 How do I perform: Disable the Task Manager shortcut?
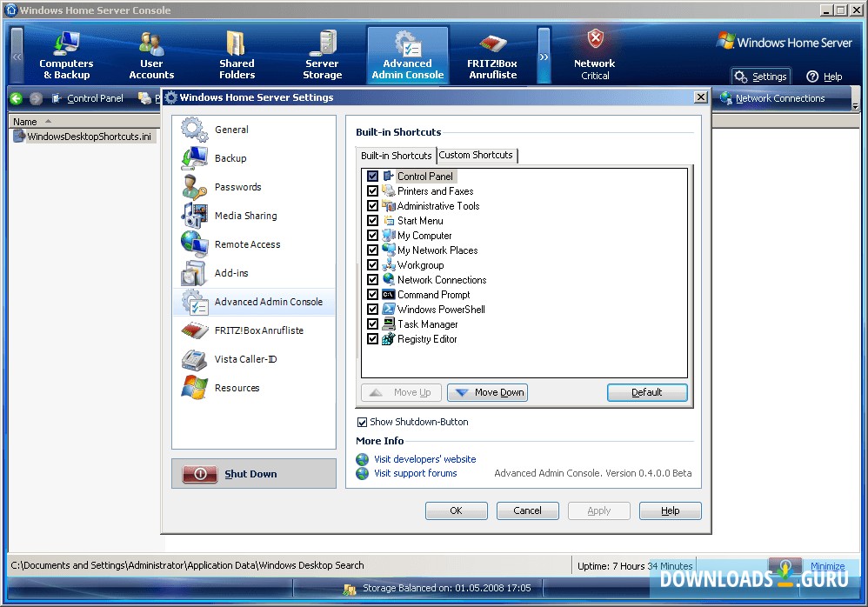coord(372,324)
